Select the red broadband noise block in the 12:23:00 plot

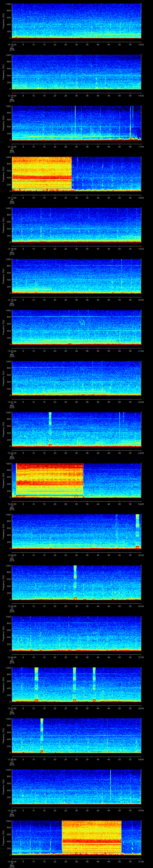point(50,480)
